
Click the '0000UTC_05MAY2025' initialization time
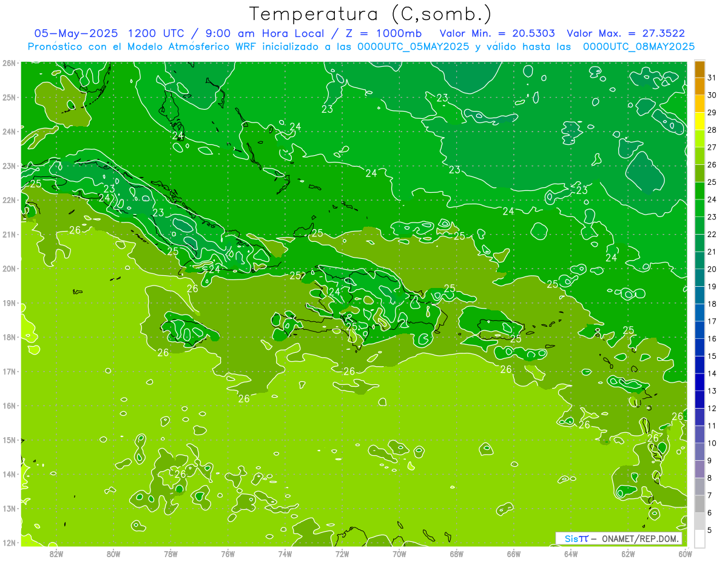[413, 47]
